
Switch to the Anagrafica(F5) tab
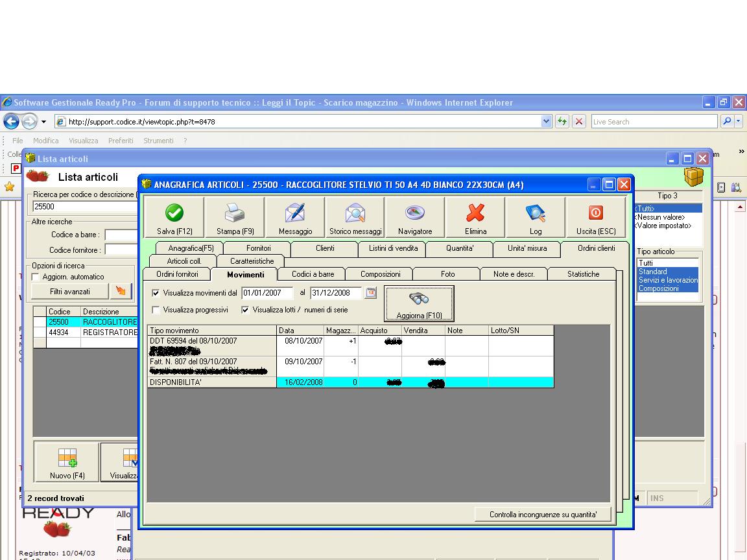(191, 248)
